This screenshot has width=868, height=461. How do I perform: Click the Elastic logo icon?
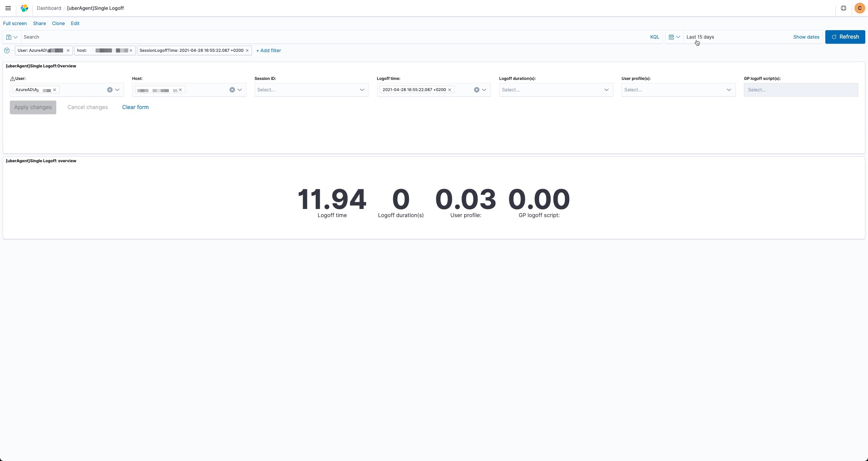coord(24,8)
